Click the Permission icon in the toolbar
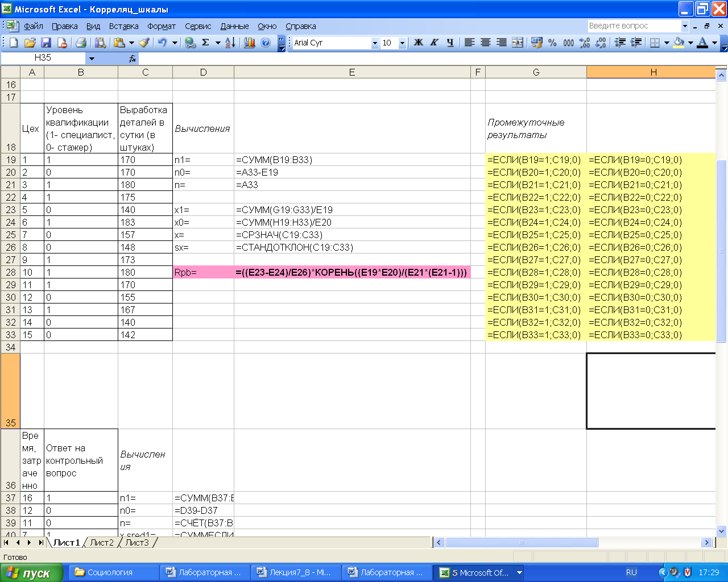728x582 pixels. point(62,43)
